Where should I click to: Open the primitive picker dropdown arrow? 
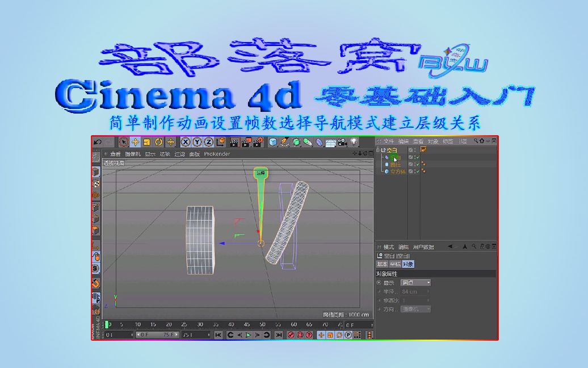point(276,147)
